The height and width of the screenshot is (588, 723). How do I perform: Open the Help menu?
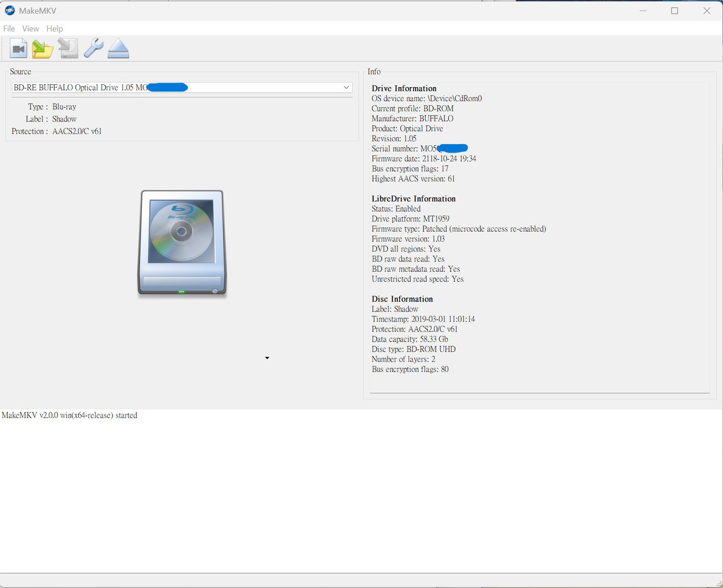[x=55, y=29]
